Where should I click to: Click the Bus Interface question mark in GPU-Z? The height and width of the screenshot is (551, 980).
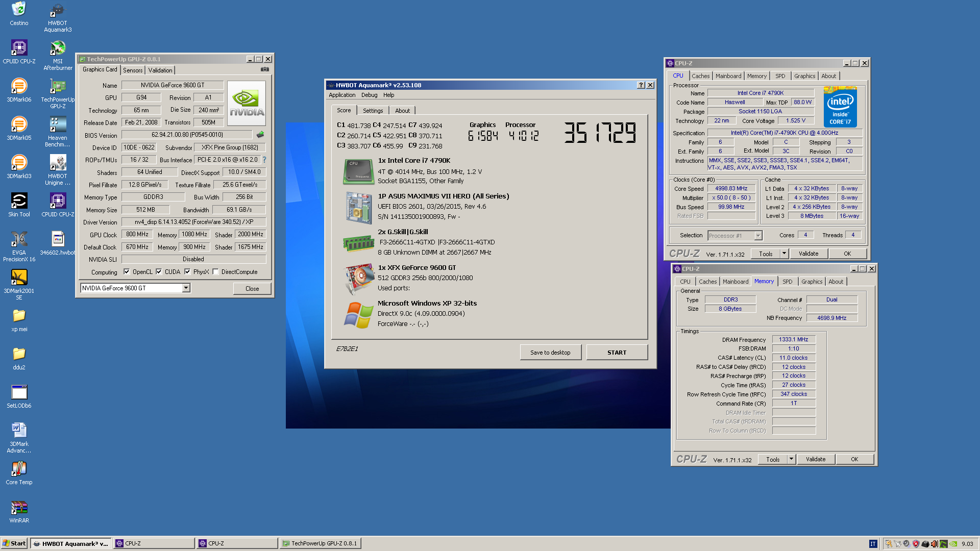264,160
